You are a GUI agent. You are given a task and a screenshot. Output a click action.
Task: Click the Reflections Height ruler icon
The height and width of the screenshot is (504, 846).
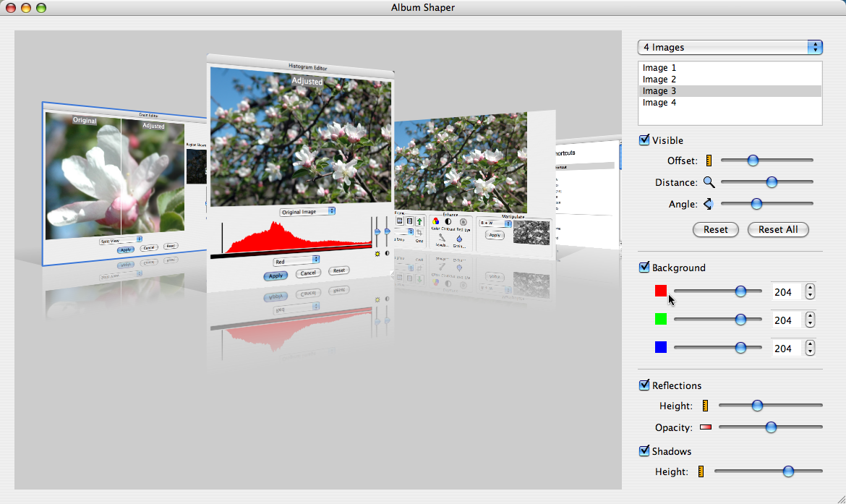point(705,406)
